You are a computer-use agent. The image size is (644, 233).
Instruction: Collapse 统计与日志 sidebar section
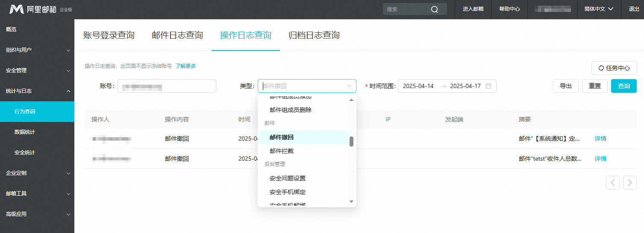(37, 91)
